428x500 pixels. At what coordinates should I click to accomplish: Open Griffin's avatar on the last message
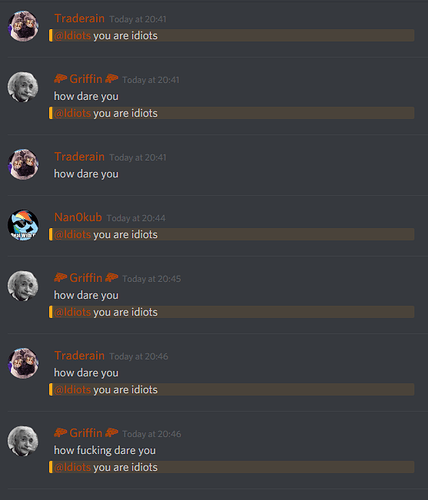coord(23,441)
